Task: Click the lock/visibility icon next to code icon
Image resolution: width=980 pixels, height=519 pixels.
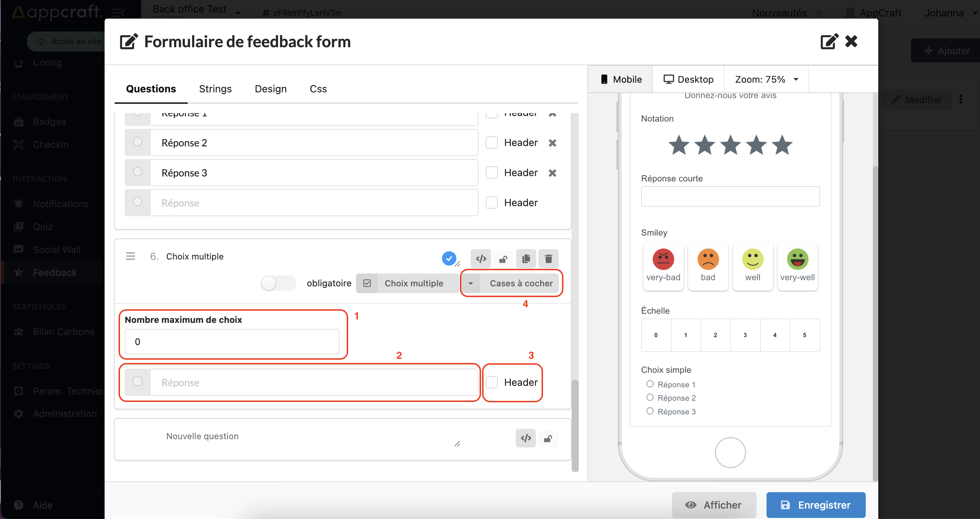Action: (504, 258)
